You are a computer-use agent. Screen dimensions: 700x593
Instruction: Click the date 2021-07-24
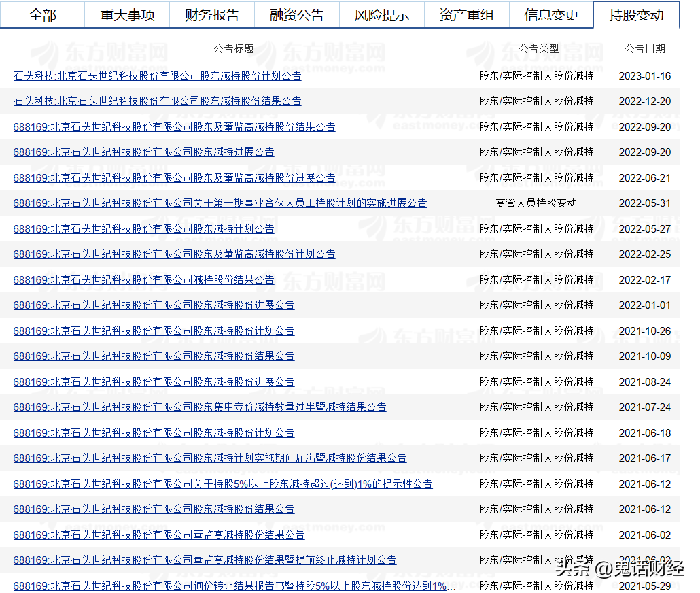645,407
